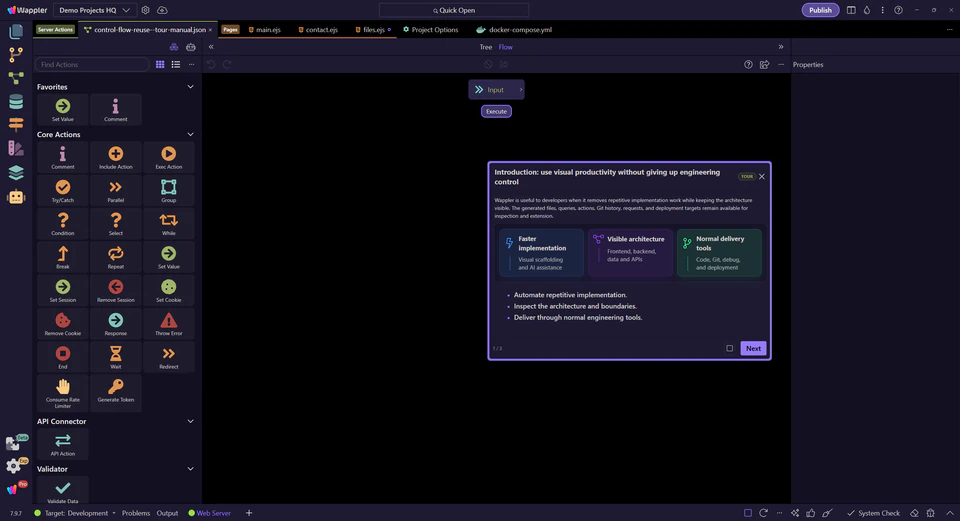Open the files.ejs tab

pos(371,29)
